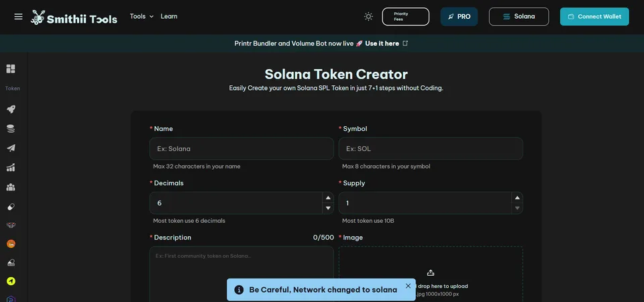Click into the Description text area

pyautogui.click(x=241, y=274)
